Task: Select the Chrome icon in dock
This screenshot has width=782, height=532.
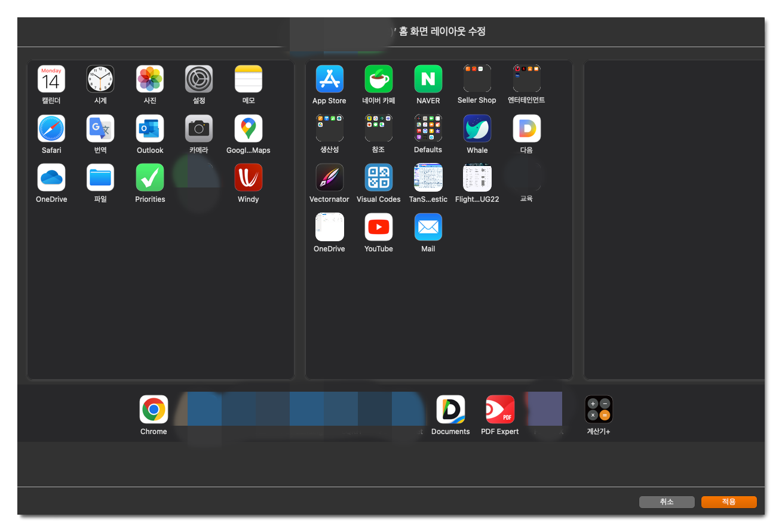Action: 154,410
